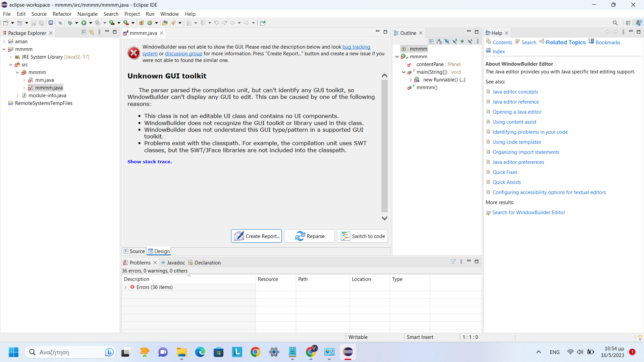Collapse all nodes in Outline view
644x362 pixels.
(x=431, y=42)
